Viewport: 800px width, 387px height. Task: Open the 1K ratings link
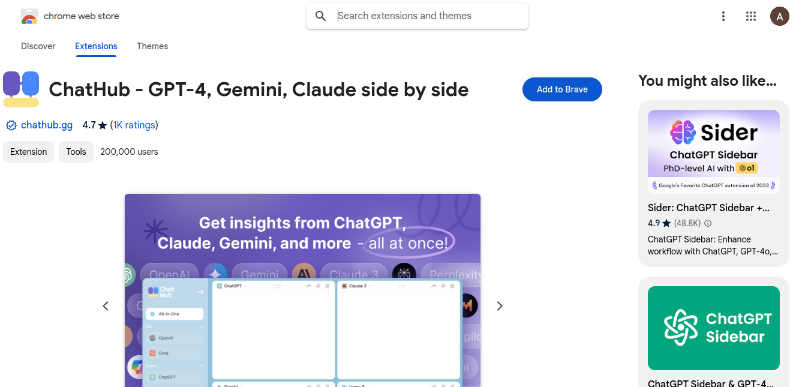click(x=135, y=125)
